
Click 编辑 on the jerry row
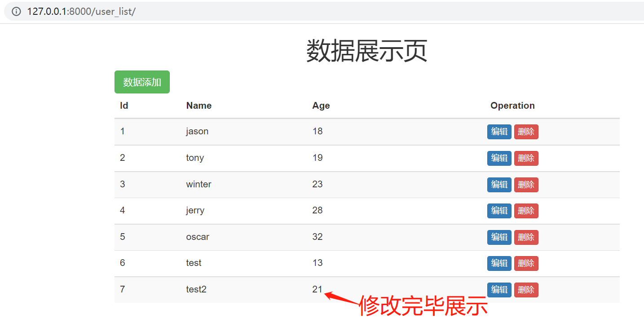(x=499, y=211)
